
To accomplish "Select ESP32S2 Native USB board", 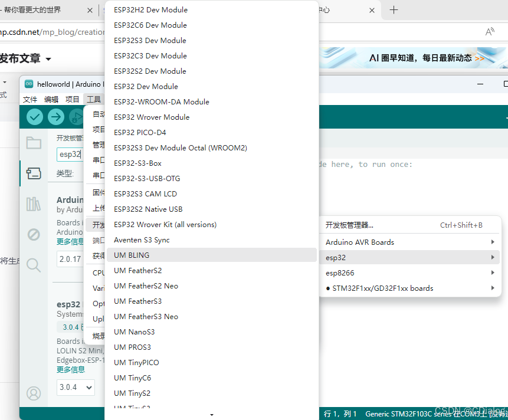I will coord(212,209).
